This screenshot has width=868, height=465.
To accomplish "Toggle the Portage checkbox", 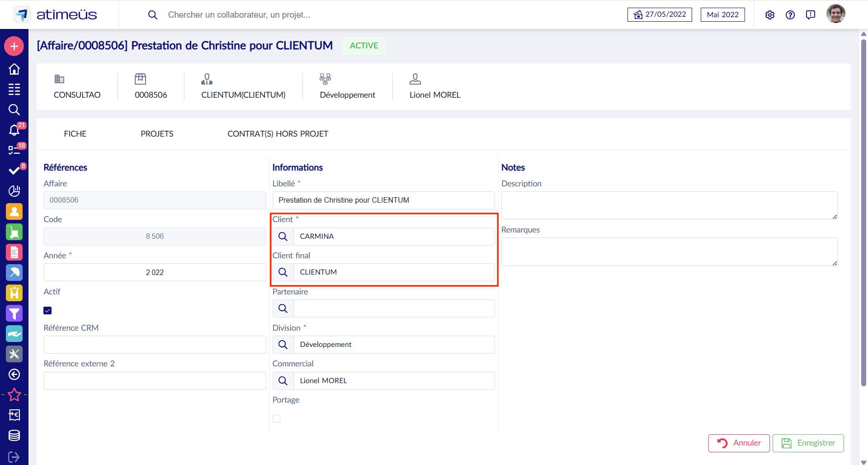I will tap(276, 419).
